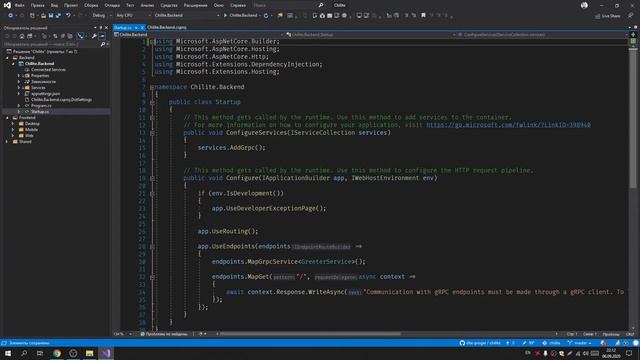Click the Save All toolbar icon
The height and width of the screenshot is (360, 640).
(x=58, y=16)
